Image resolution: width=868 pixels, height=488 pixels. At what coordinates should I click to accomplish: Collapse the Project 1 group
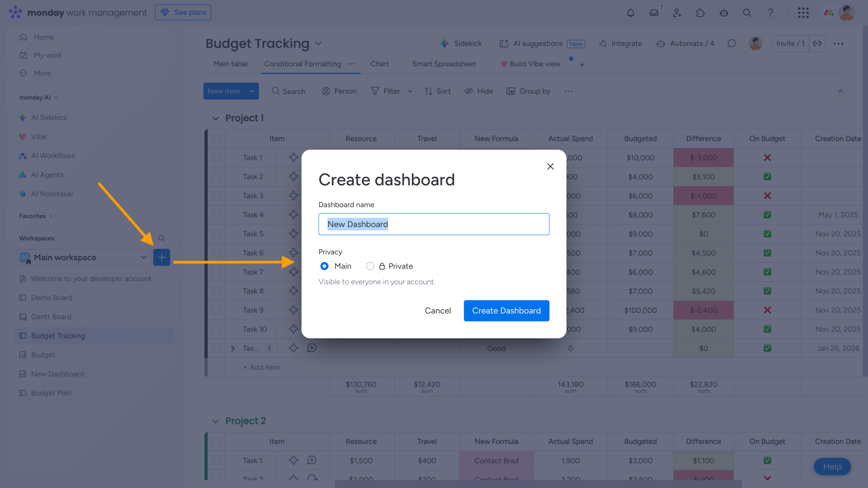(x=216, y=118)
